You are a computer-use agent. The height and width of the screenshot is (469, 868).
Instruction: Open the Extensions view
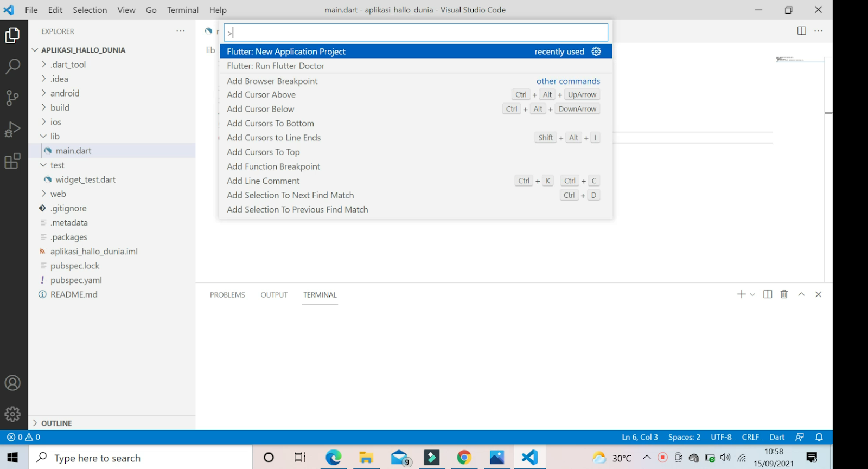point(12,161)
